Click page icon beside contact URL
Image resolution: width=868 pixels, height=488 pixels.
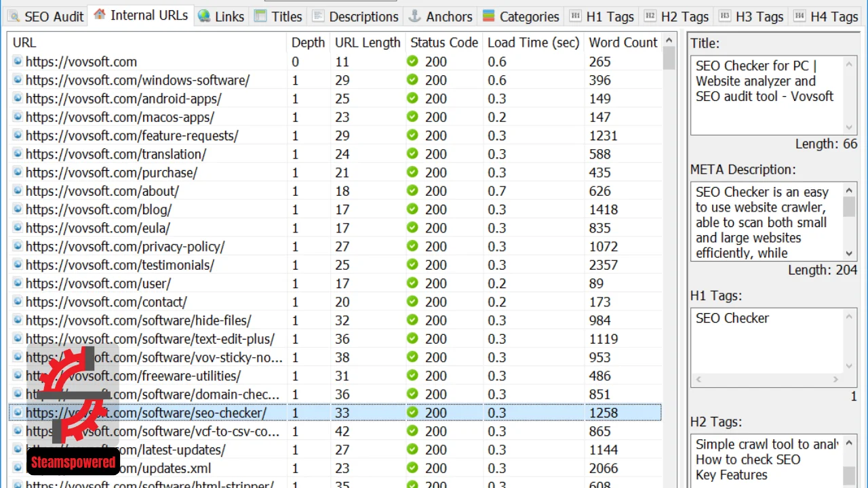point(18,302)
